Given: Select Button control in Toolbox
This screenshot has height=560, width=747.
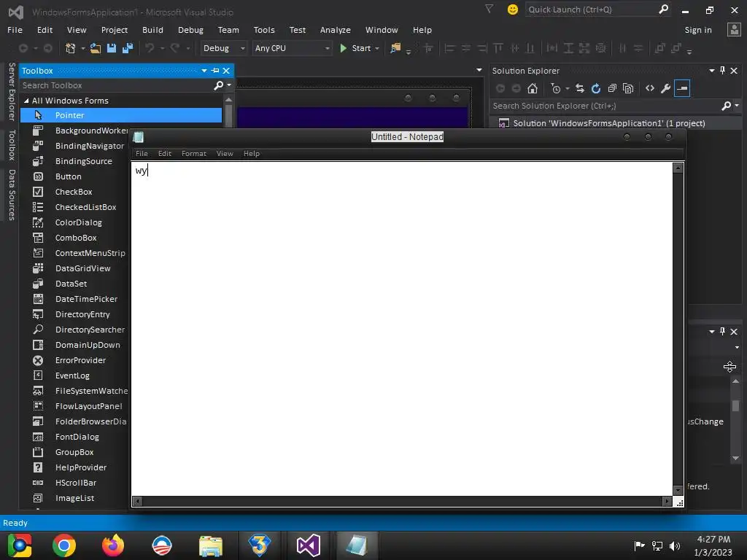Looking at the screenshot, I should 68,176.
